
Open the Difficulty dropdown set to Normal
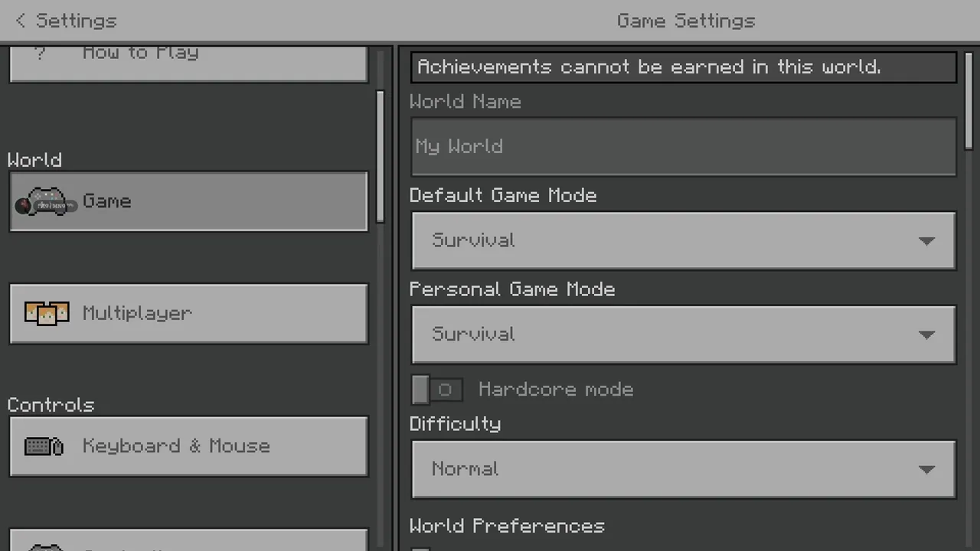683,469
